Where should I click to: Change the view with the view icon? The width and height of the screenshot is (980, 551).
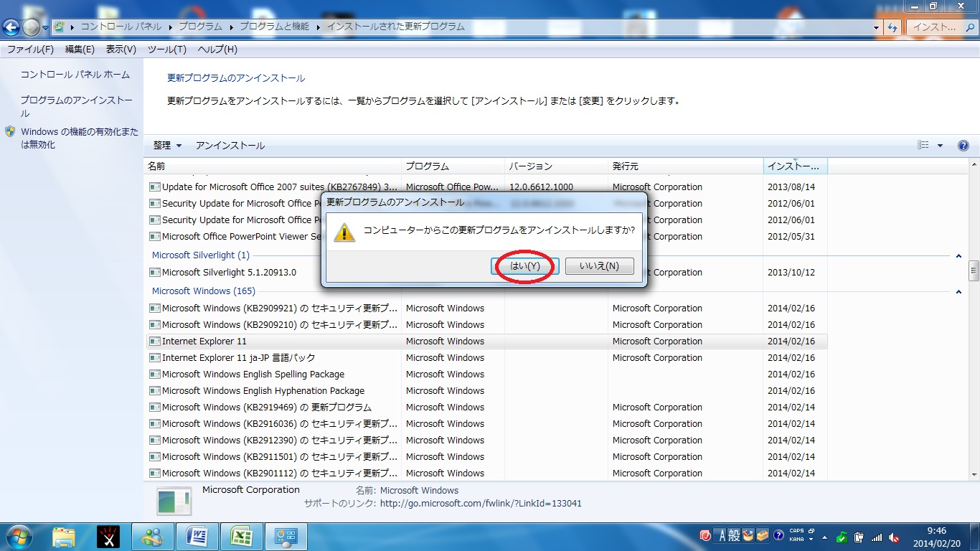(923, 146)
